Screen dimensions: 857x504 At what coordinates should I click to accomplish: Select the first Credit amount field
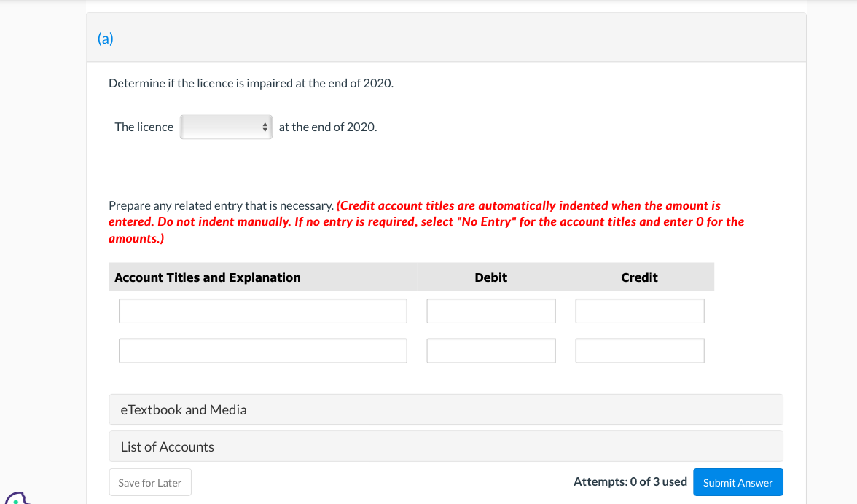coord(639,310)
